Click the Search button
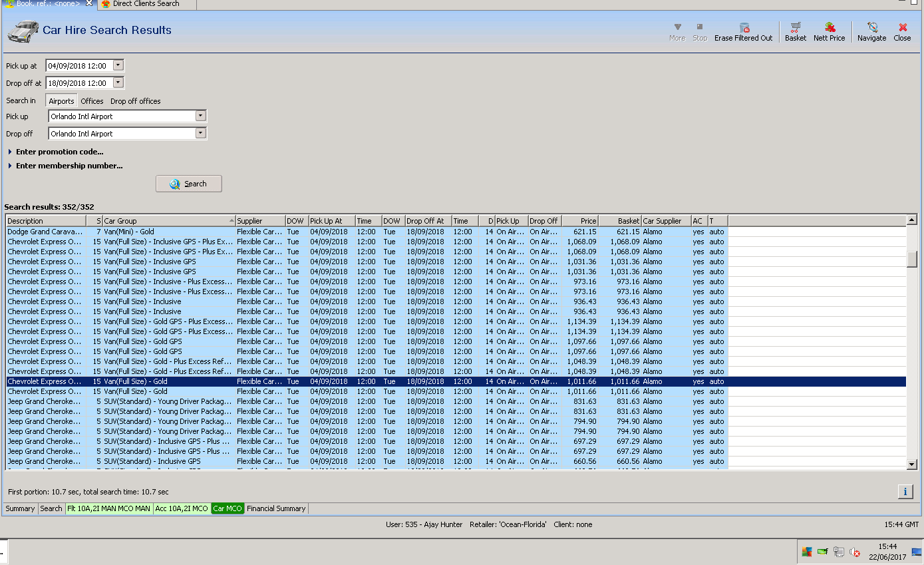This screenshot has height=565, width=924. click(189, 184)
